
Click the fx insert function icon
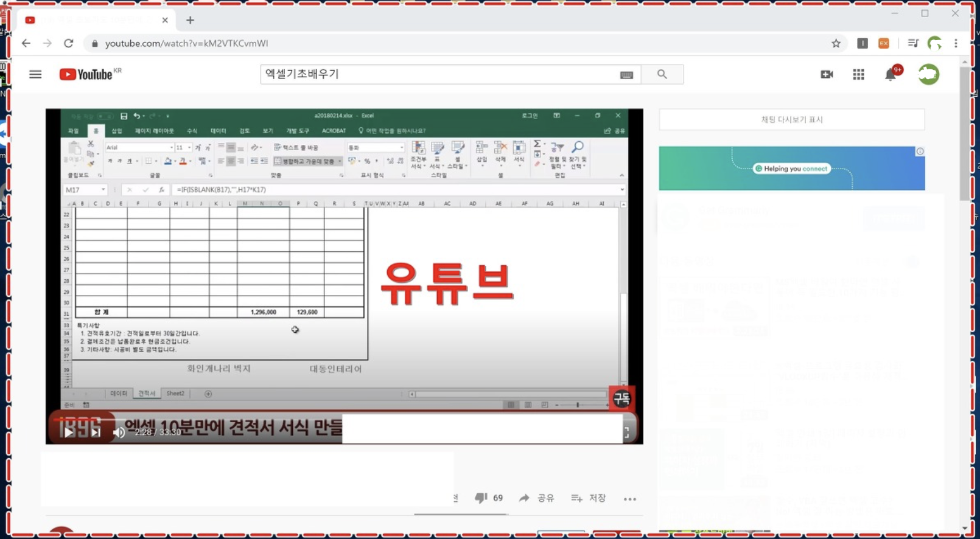[161, 190]
